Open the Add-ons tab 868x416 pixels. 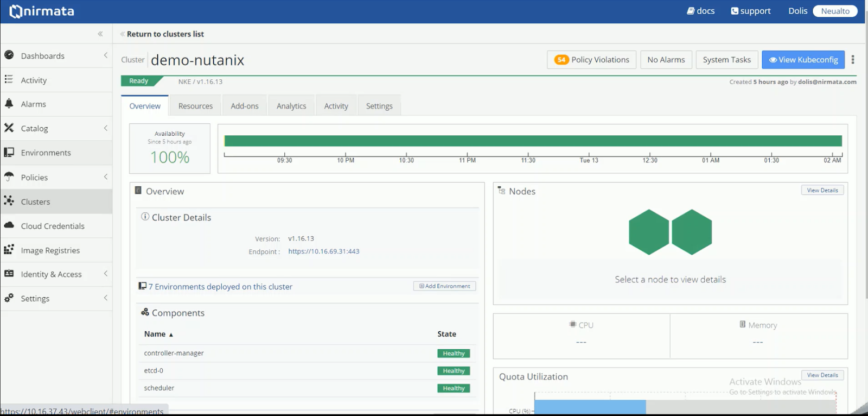click(x=245, y=106)
